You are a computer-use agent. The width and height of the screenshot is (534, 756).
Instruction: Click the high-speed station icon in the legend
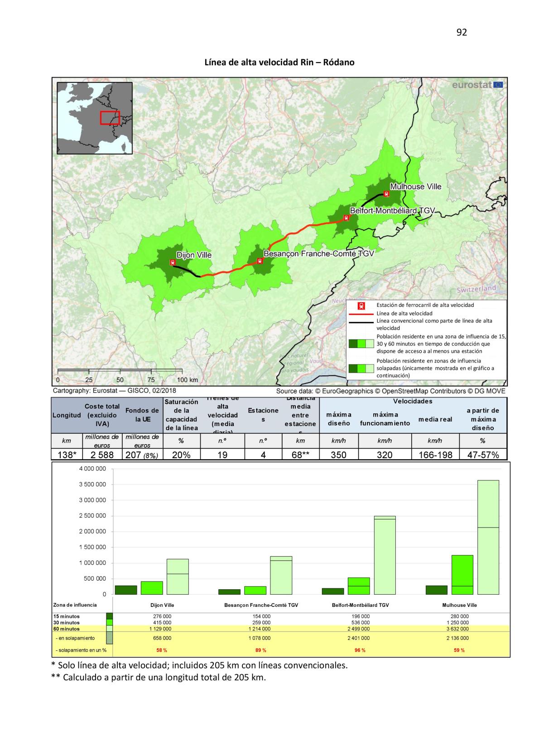361,306
